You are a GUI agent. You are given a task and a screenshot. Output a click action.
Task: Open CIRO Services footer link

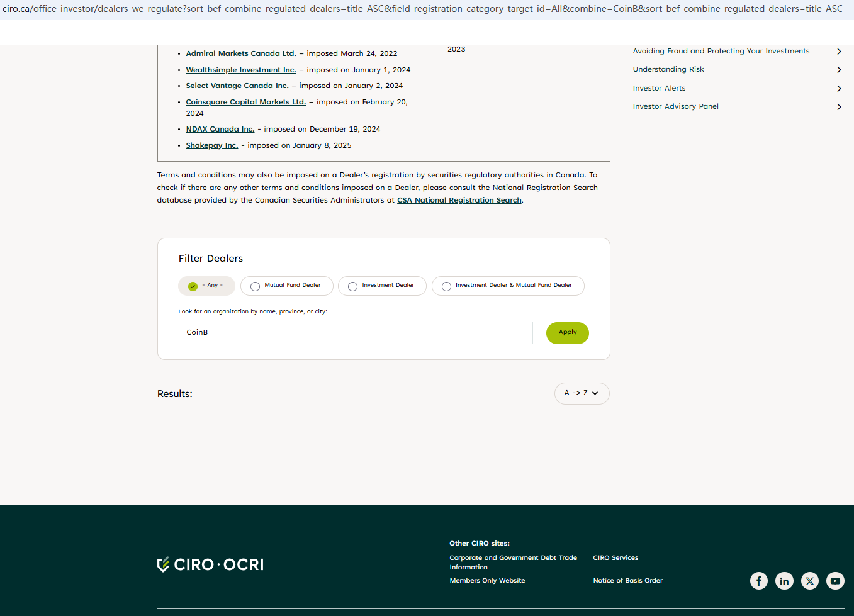615,558
